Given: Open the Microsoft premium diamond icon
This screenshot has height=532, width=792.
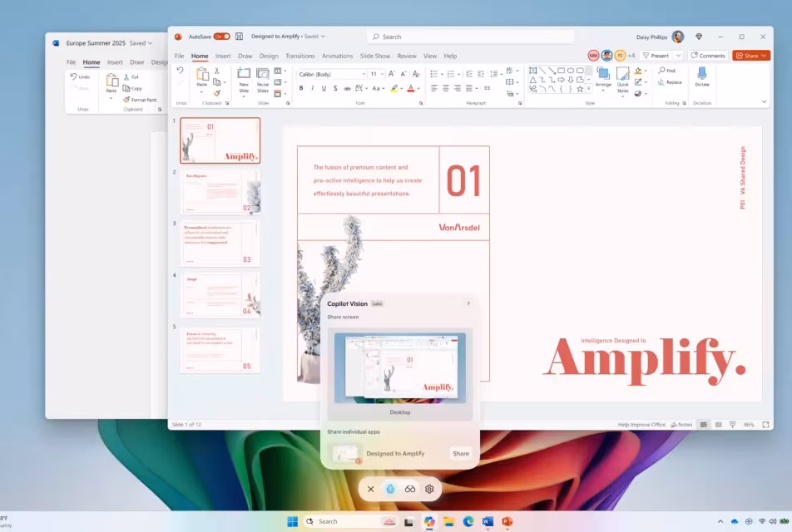Looking at the screenshot, I should 699,37.
